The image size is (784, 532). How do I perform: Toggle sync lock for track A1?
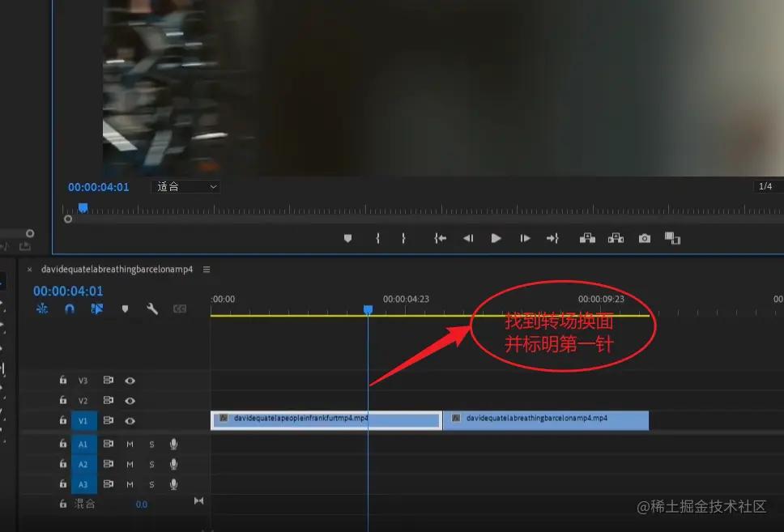coord(108,444)
